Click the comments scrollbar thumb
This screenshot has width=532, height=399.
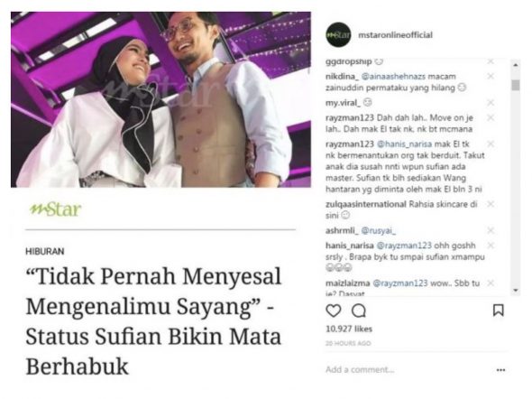pos(516,85)
